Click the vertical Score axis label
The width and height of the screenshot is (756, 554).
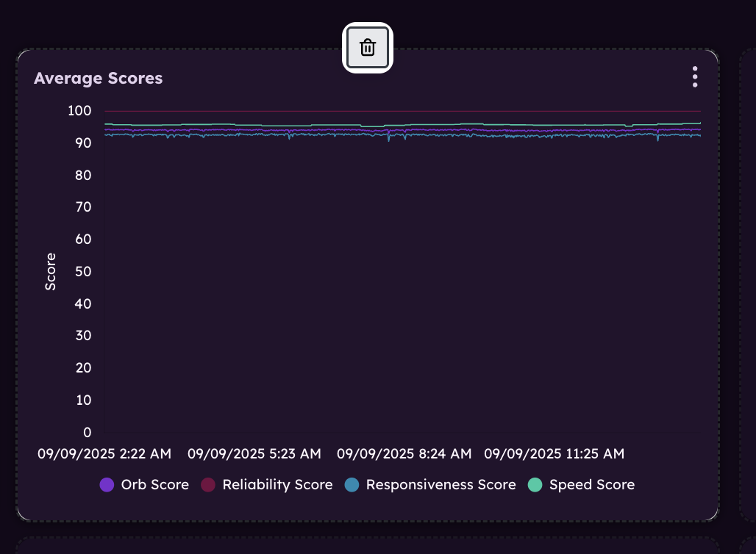tap(51, 271)
